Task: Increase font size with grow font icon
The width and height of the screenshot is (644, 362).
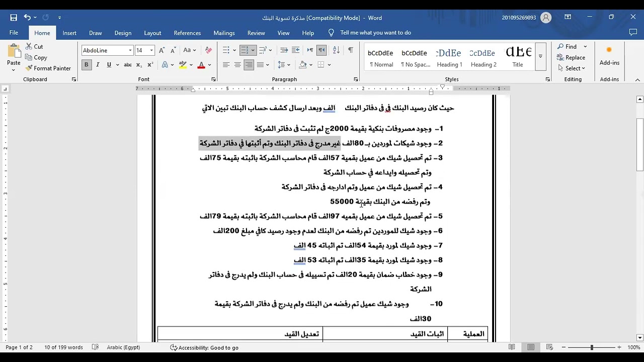Action: (162, 50)
